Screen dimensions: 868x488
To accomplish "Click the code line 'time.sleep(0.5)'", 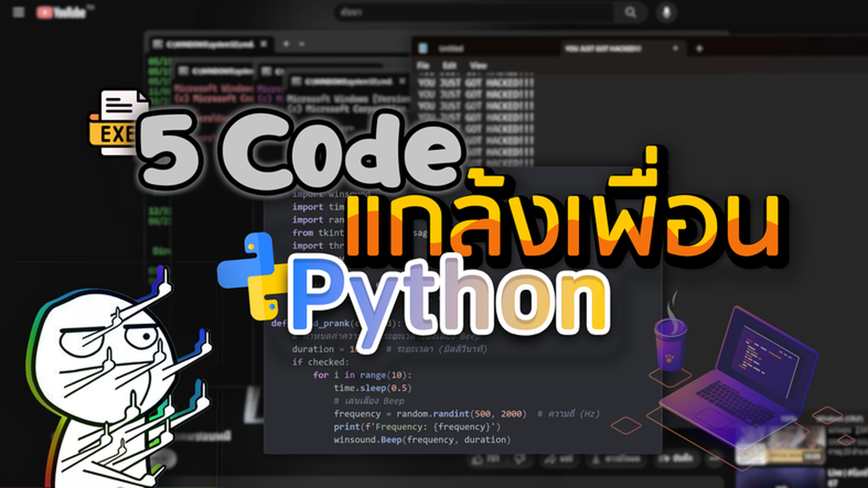I will (x=373, y=388).
